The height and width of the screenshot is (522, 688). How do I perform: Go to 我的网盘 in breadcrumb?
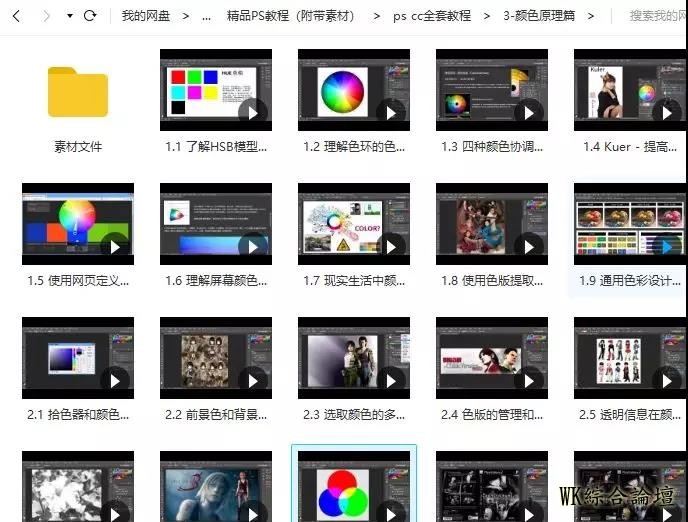tap(146, 16)
